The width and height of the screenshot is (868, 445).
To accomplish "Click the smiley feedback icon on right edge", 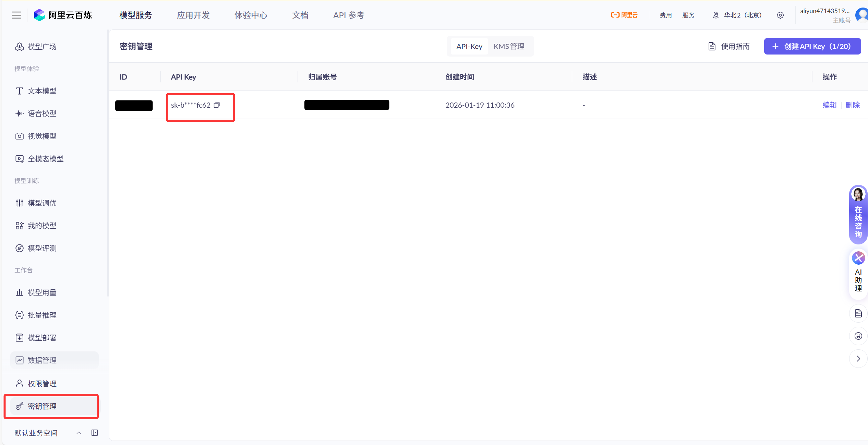I will tap(858, 336).
